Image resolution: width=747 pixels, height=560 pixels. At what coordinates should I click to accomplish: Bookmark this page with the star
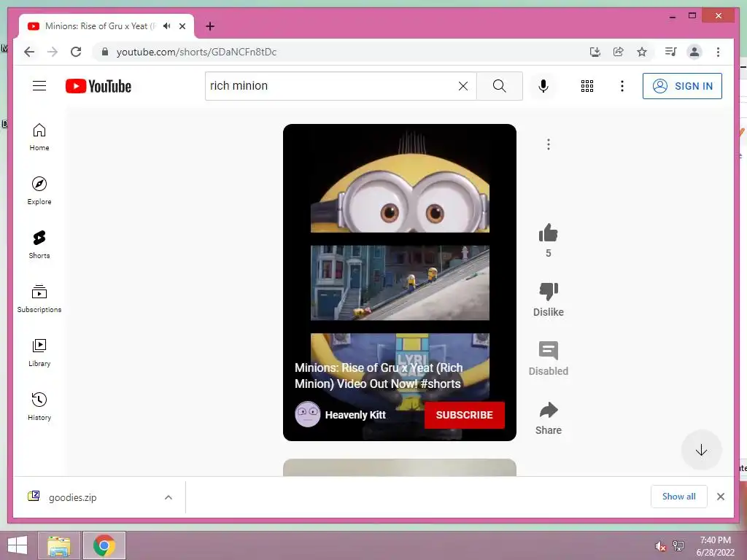(642, 52)
